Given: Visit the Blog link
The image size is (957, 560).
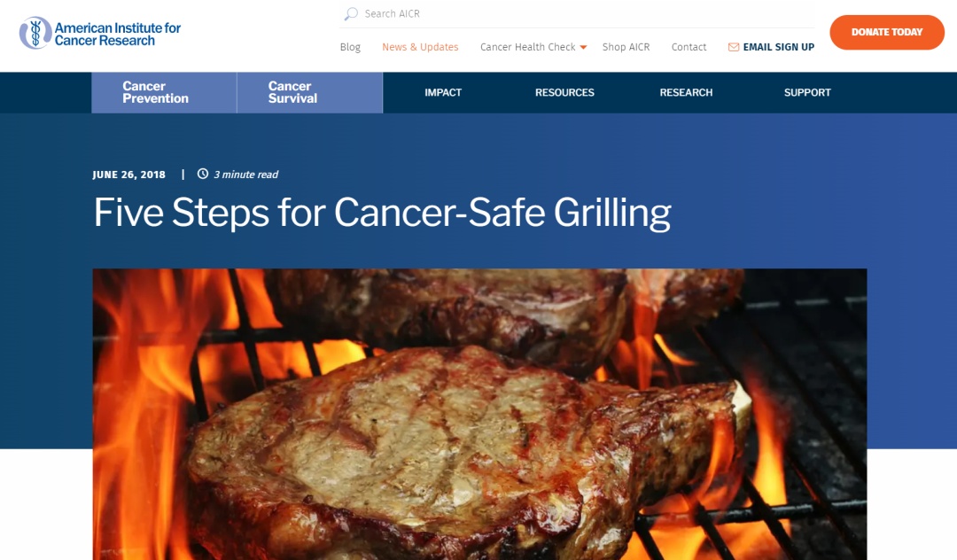Looking at the screenshot, I should (x=350, y=47).
